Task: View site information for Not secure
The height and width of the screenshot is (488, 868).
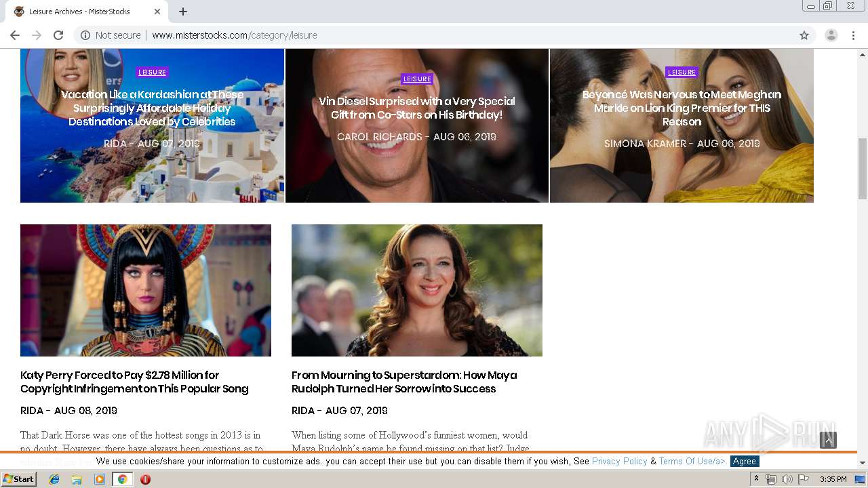Action: pyautogui.click(x=111, y=35)
